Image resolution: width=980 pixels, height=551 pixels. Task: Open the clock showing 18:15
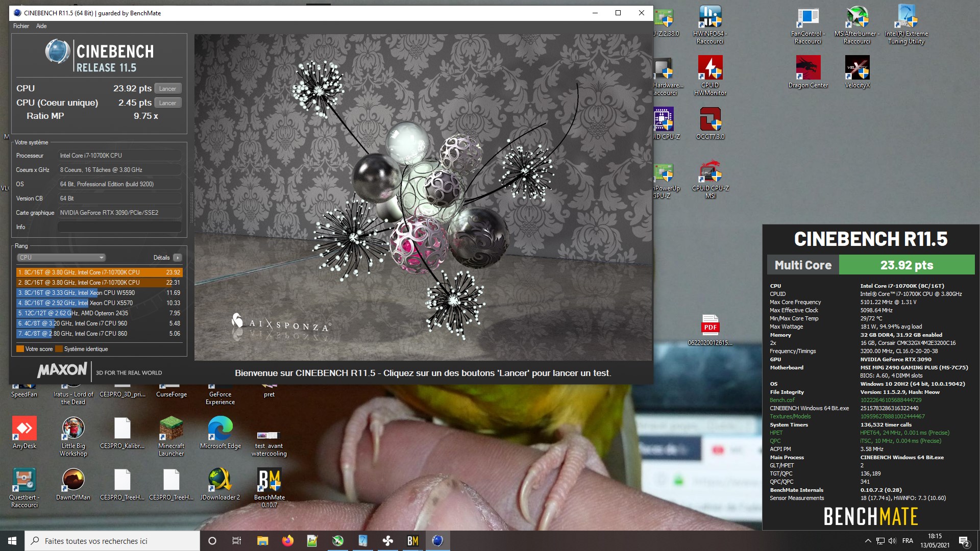click(x=935, y=541)
